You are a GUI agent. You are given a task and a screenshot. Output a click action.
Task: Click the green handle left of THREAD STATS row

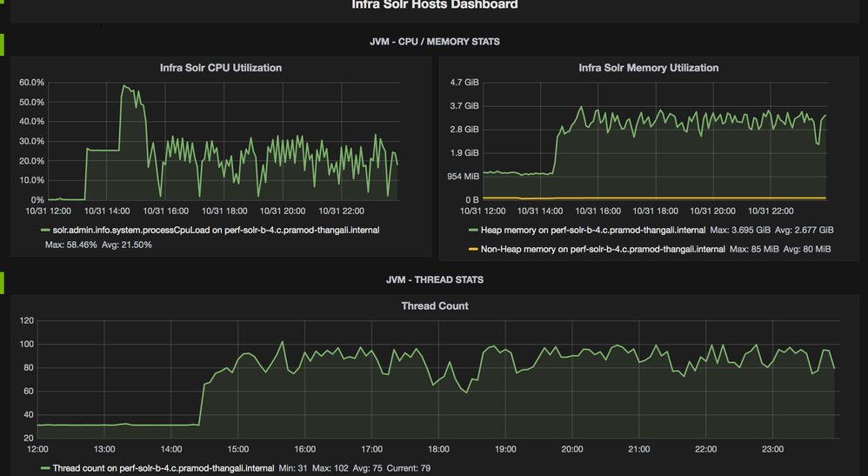(x=3, y=282)
